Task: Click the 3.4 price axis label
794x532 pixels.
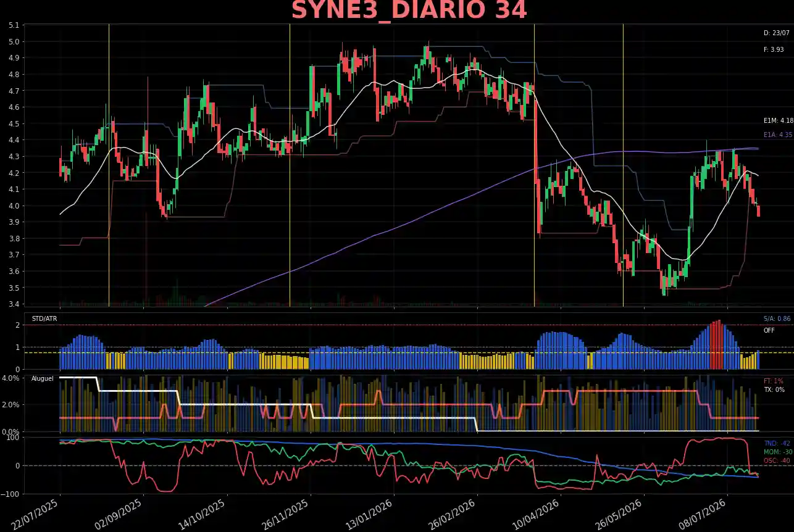Action: point(14,304)
